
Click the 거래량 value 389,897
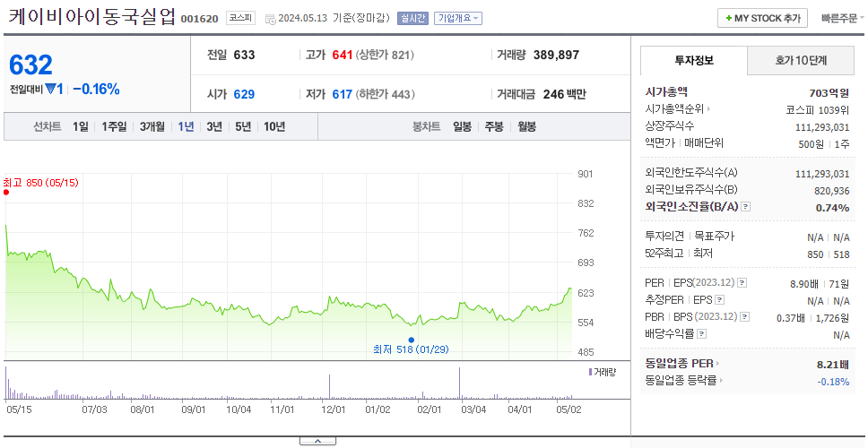point(556,55)
